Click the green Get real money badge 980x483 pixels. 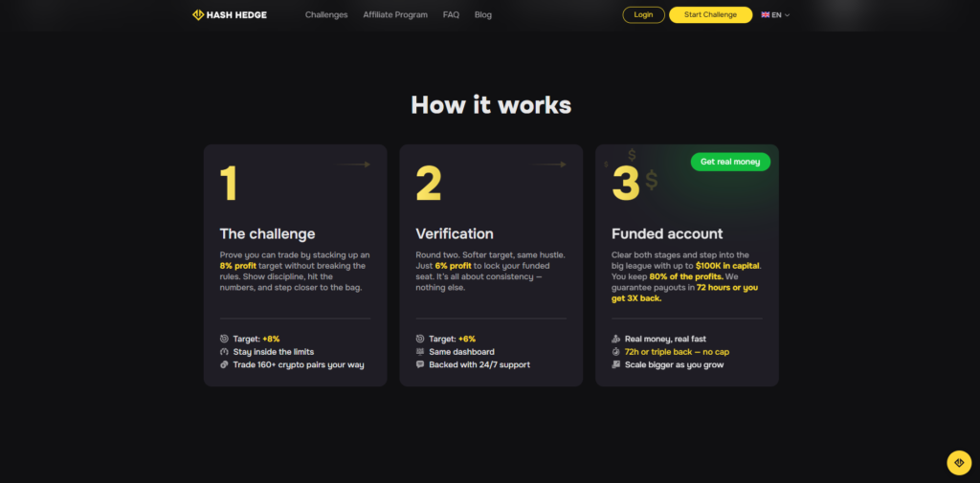point(730,162)
